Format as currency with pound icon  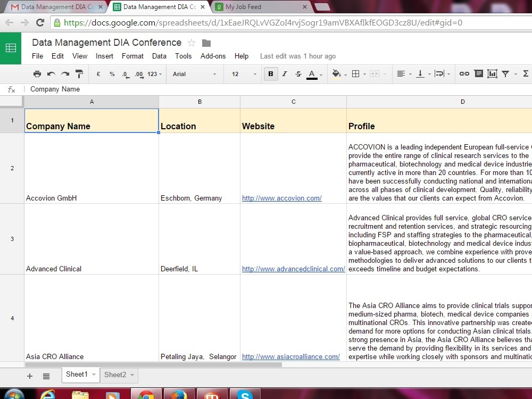pyautogui.click(x=98, y=74)
